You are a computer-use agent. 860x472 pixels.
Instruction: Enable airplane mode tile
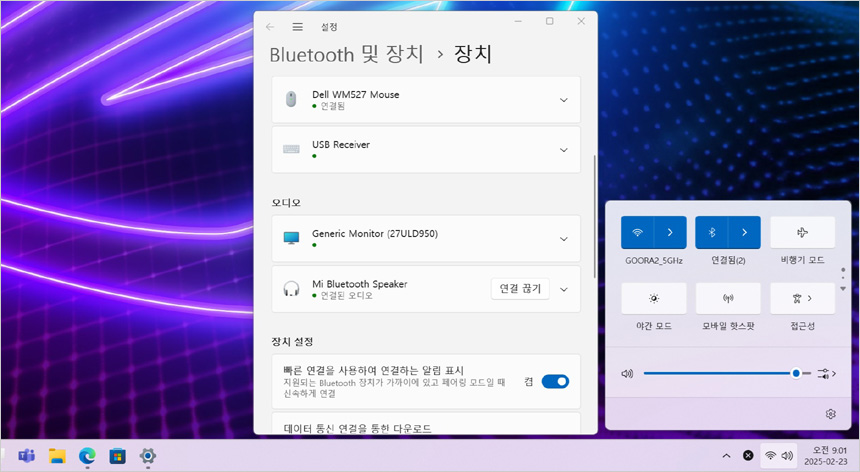pos(802,232)
